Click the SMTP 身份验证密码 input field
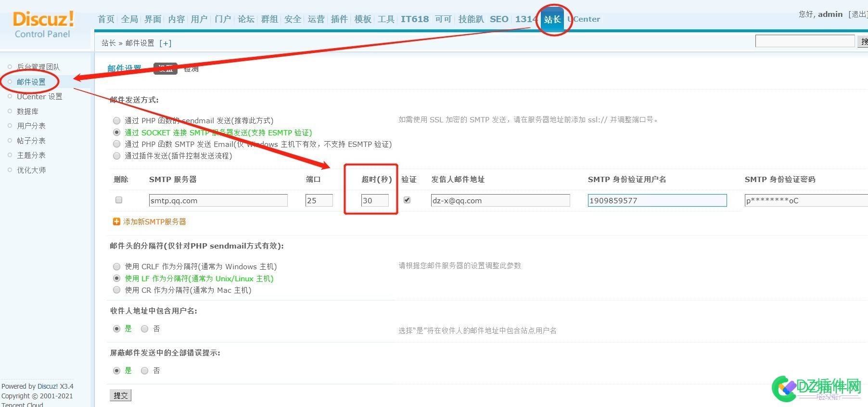This screenshot has height=407, width=868. (806, 200)
